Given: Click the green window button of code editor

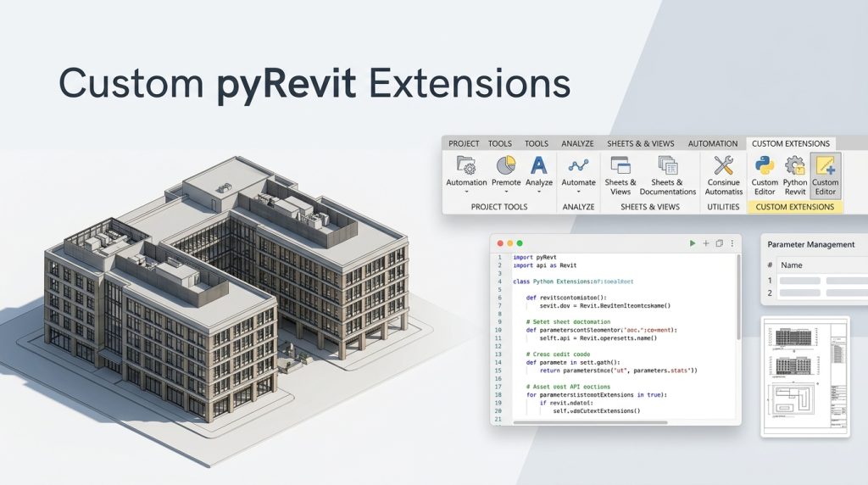Looking at the screenshot, I should click(x=520, y=243).
